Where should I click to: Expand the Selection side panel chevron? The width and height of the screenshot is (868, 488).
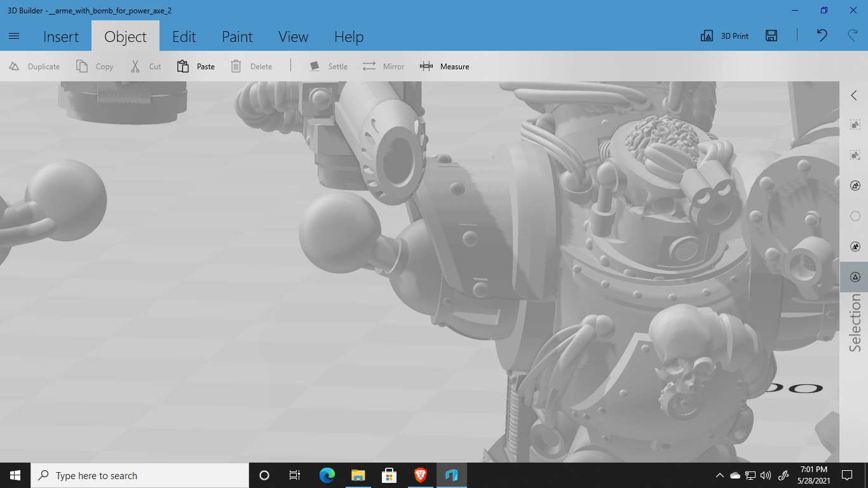pyautogui.click(x=854, y=95)
